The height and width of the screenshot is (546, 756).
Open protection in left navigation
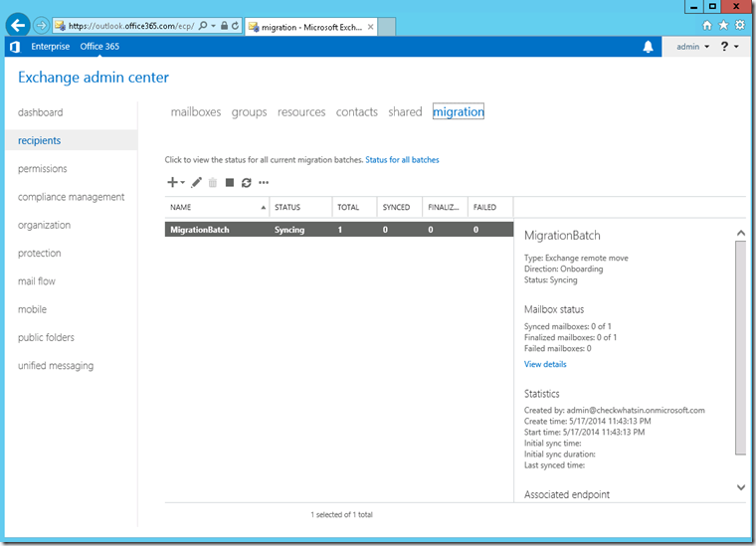coord(40,253)
